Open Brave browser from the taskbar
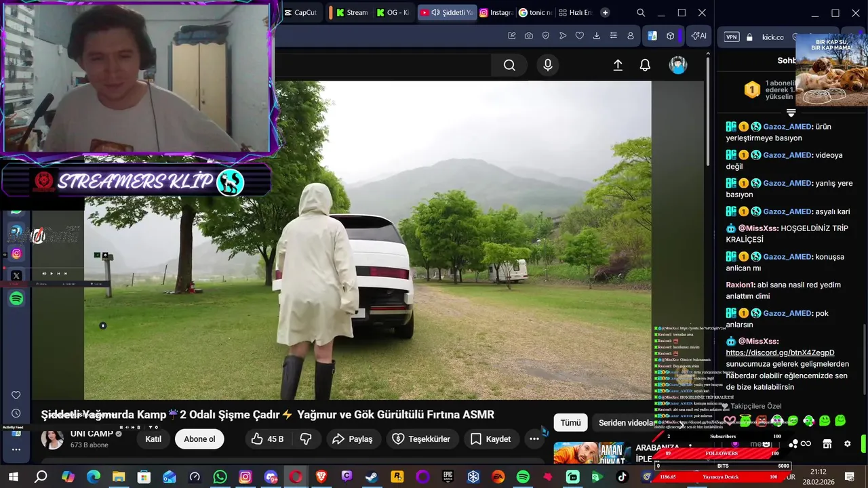This screenshot has height=488, width=868. pyautogui.click(x=321, y=477)
